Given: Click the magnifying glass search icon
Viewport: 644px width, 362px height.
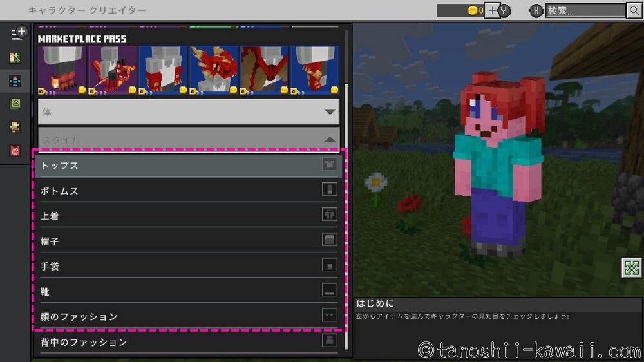Looking at the screenshot, I should [634, 10].
